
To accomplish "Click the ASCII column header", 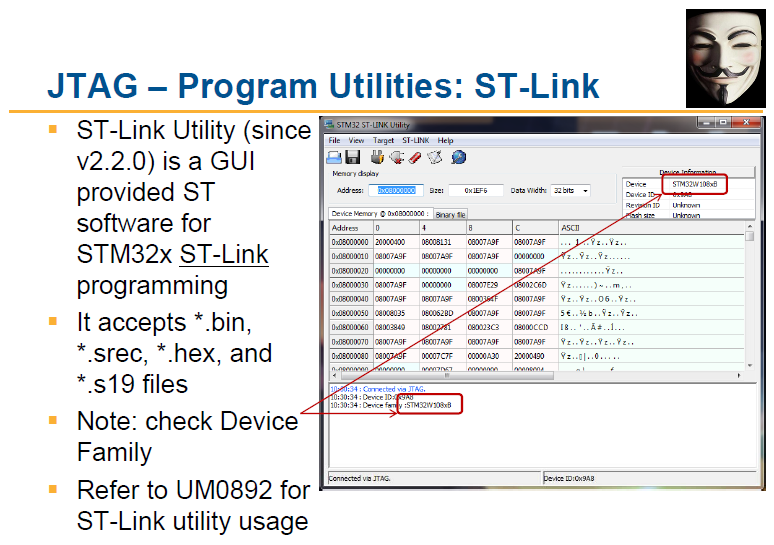I will (x=651, y=228).
